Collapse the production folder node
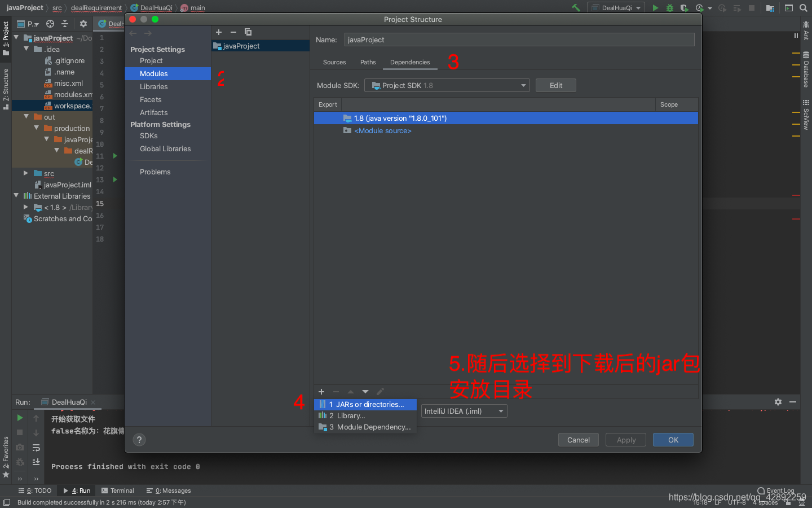Screen dimensions: 812x508 tap(36, 128)
